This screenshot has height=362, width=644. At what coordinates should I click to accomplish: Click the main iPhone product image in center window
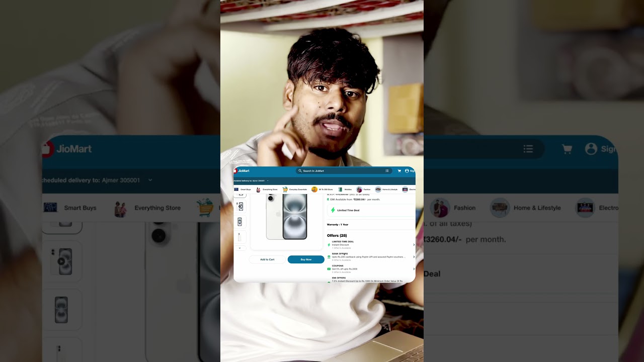click(x=287, y=216)
